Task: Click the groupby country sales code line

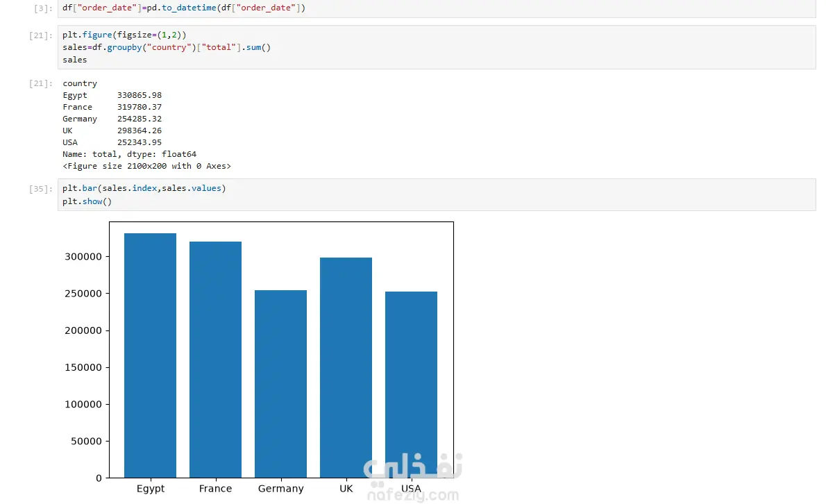Action: click(x=167, y=47)
